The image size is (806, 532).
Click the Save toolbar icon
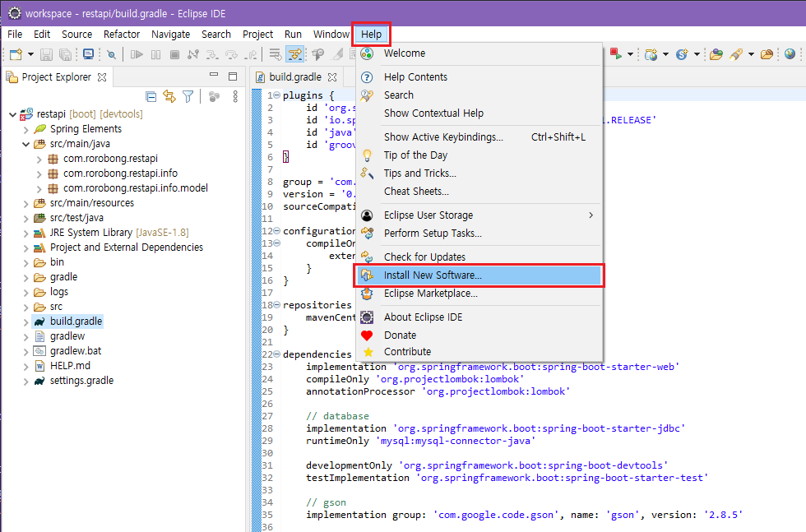click(x=47, y=54)
